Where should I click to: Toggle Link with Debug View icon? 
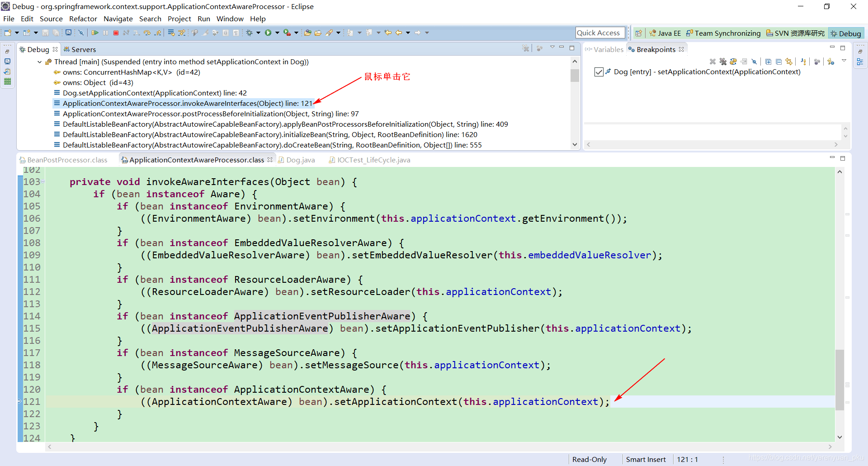pyautogui.click(x=789, y=62)
